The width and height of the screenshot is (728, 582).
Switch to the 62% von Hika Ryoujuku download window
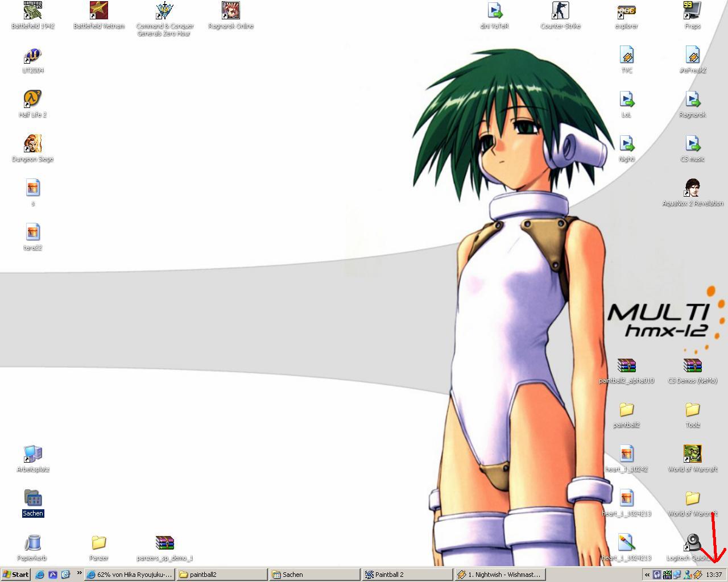point(130,575)
